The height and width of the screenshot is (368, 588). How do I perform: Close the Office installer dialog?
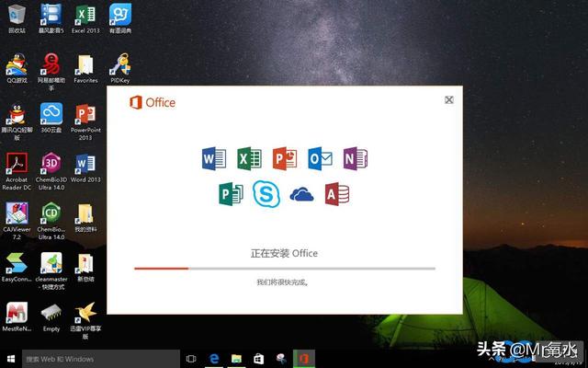click(x=448, y=100)
